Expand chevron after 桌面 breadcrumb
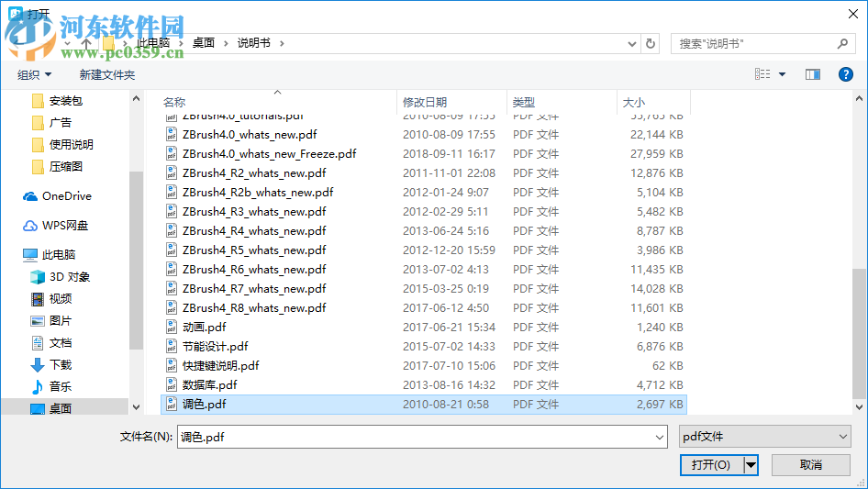This screenshot has width=868, height=489. click(x=226, y=43)
